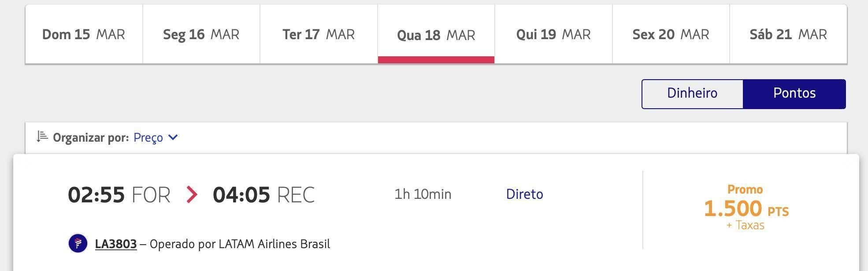The image size is (868, 271).
Task: Switch price display to Pontos
Action: tap(794, 94)
